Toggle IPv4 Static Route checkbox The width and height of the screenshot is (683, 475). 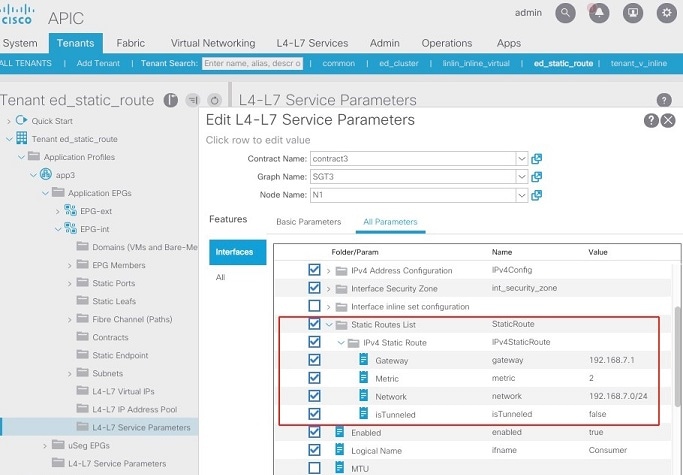pyautogui.click(x=314, y=342)
